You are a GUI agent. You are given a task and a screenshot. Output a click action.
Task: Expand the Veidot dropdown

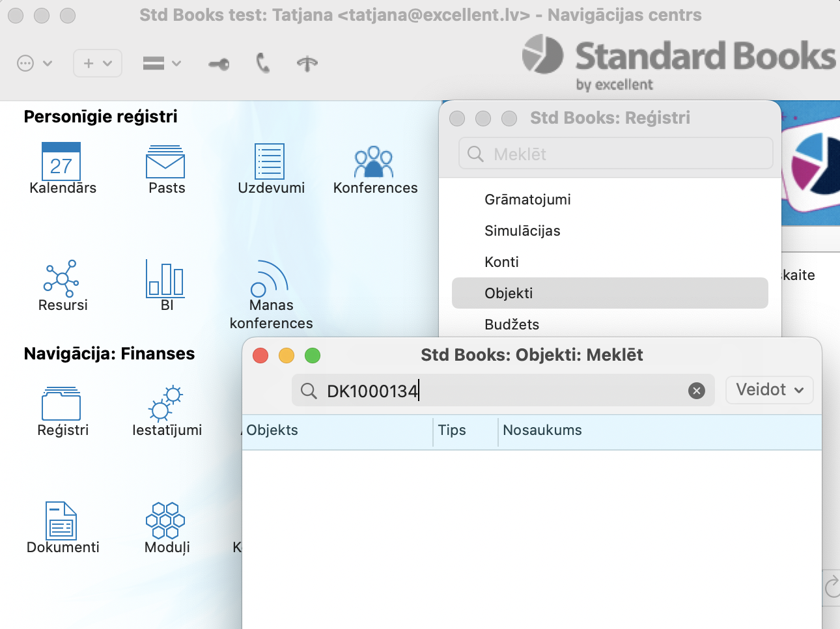pos(769,390)
